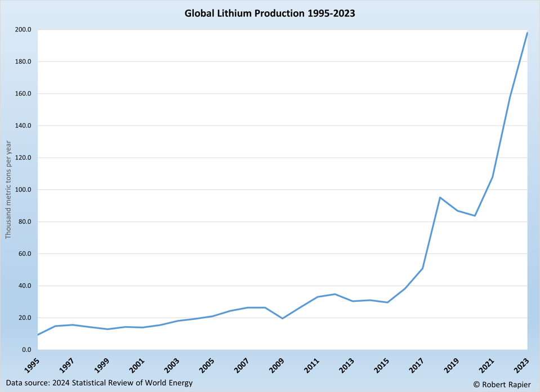
Task: Select the 2009 dip in the line
Action: [x=281, y=318]
